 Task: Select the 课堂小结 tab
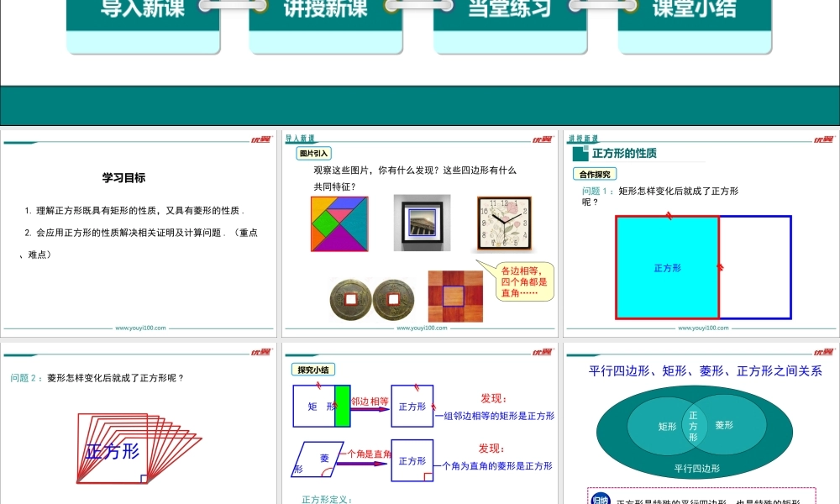694,10
